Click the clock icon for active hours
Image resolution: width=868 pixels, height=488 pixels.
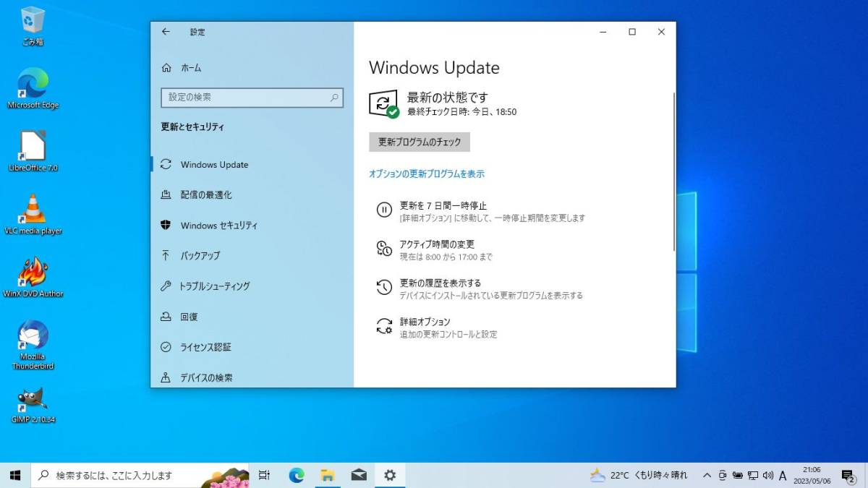click(384, 249)
